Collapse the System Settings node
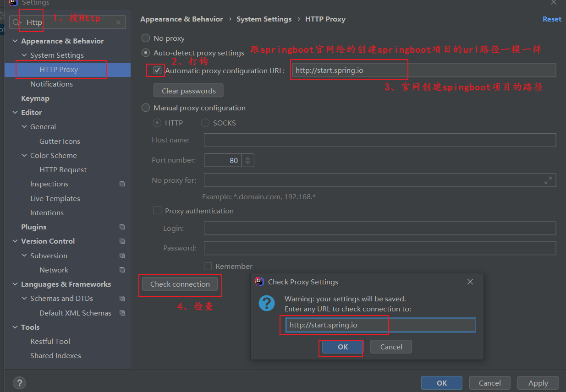Screen dimensions: 566x392 pyautogui.click(x=24, y=55)
